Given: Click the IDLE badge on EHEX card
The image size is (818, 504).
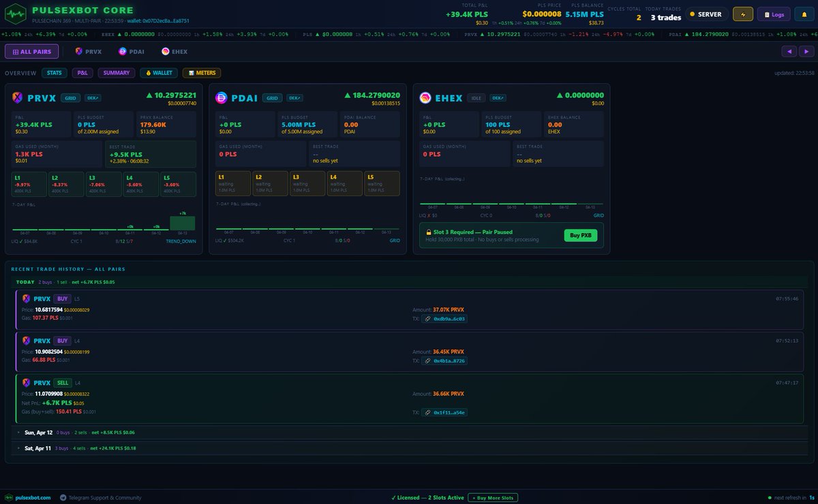Looking at the screenshot, I should [x=476, y=98].
